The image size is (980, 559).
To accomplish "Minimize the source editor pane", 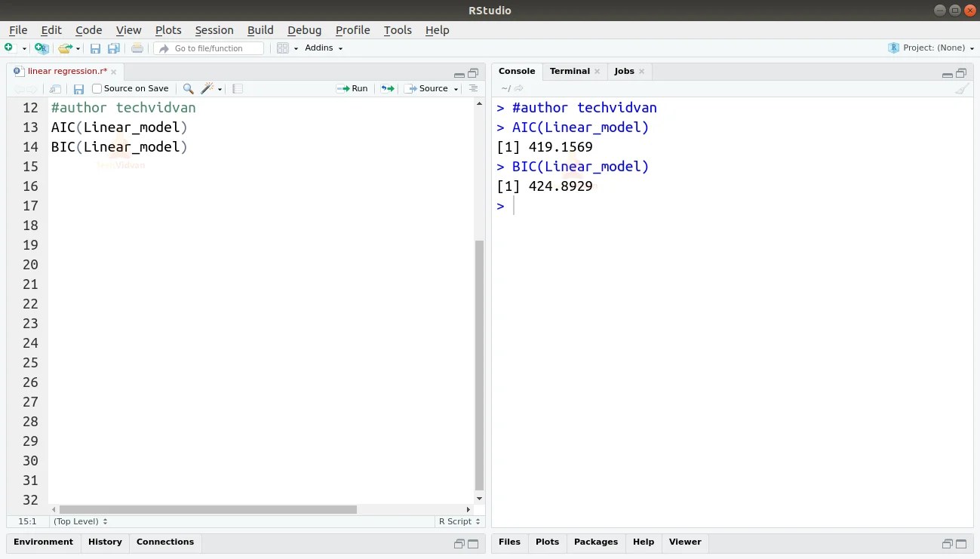I will (459, 74).
